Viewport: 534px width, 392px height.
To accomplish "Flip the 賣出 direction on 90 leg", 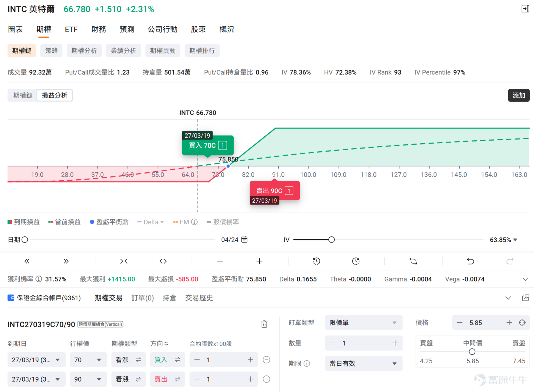I will [x=168, y=379].
